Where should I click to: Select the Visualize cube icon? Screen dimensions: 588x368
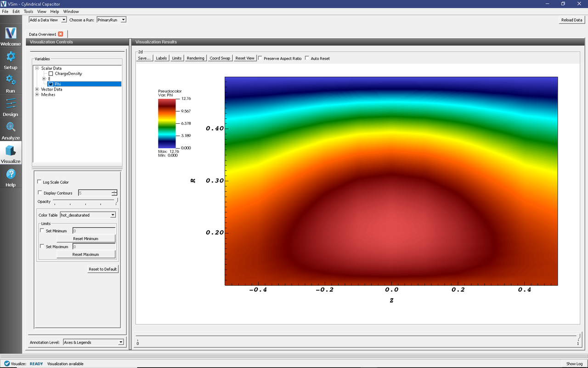click(x=11, y=154)
